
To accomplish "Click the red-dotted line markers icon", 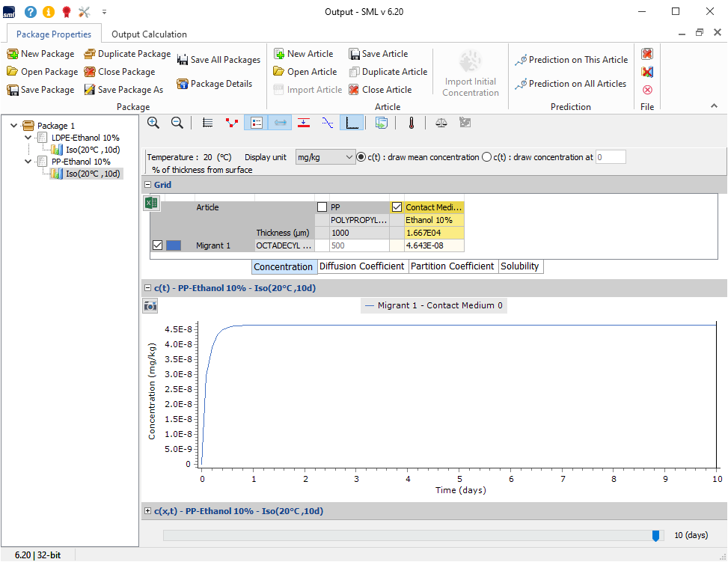I will coord(232,123).
